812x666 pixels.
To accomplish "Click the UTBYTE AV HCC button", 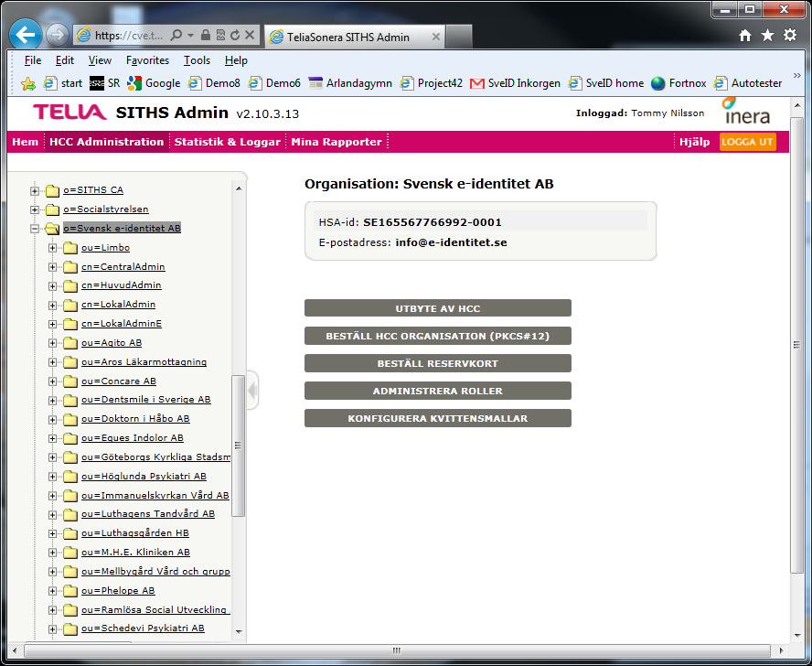I will pos(438,308).
